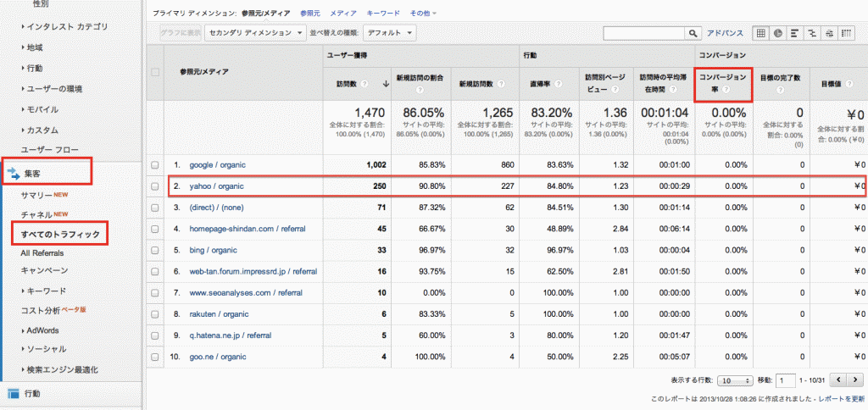Switch to the data table view icon
Screen dimensions: 868x410
(x=760, y=33)
